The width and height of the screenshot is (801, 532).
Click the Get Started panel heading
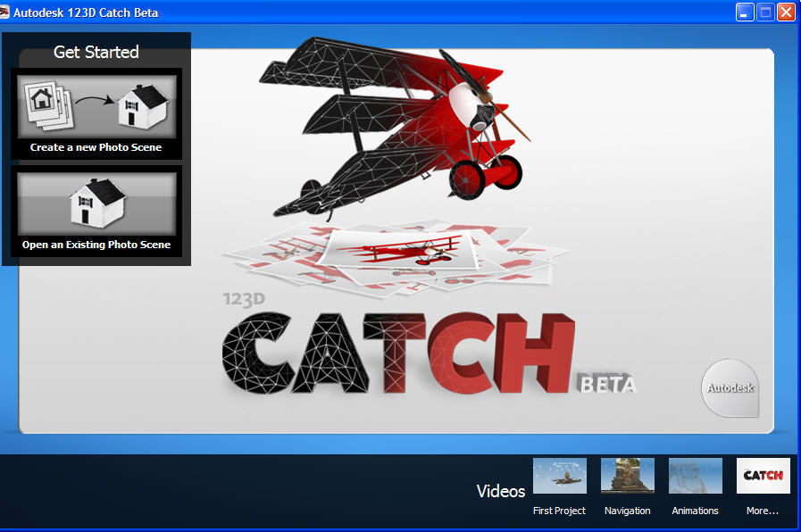click(96, 52)
